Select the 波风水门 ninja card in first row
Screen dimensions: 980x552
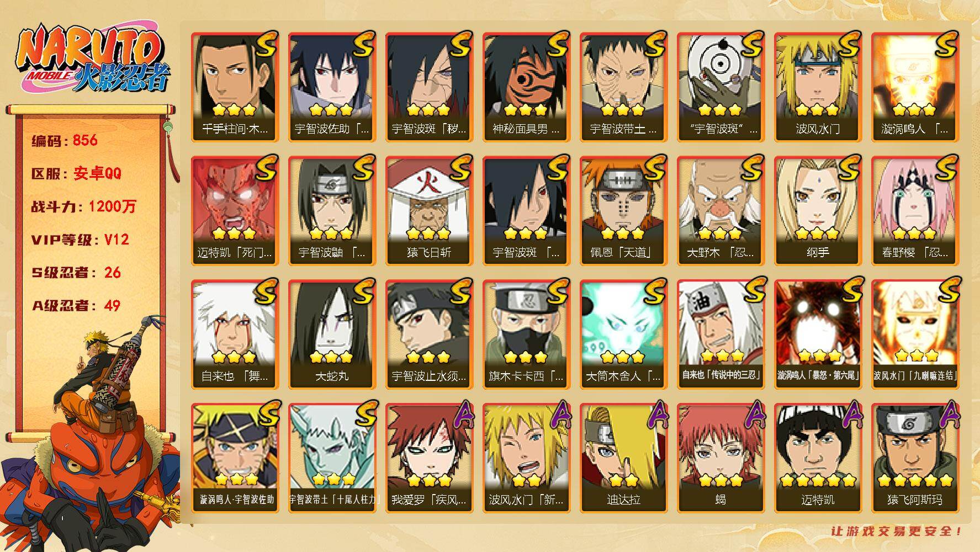coord(818,87)
